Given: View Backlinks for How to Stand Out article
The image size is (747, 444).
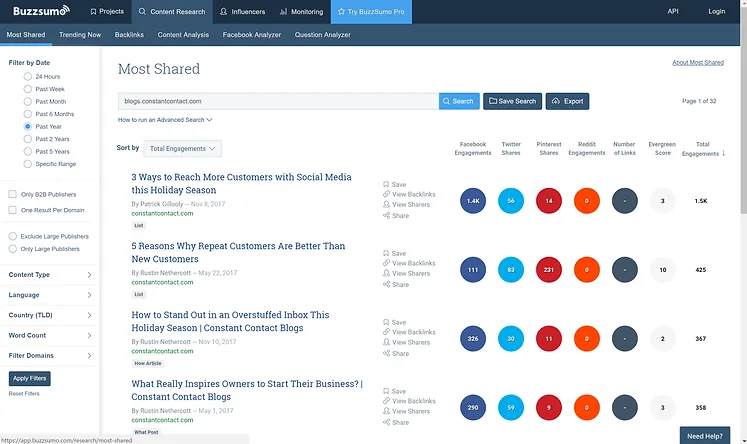Looking at the screenshot, I should 409,332.
